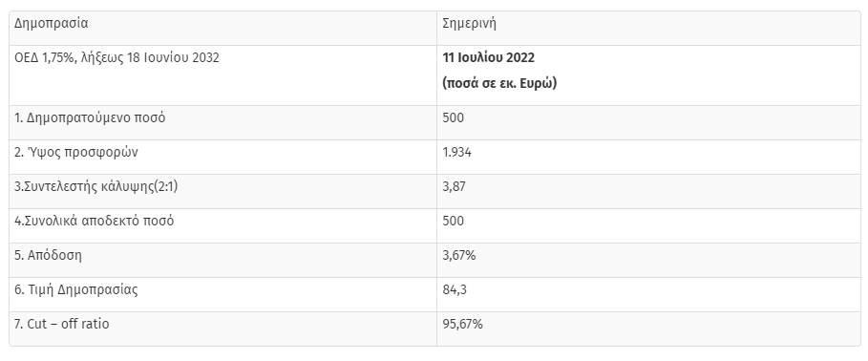Click the auction price value 84,3
The image size is (868, 361).
pos(455,289)
